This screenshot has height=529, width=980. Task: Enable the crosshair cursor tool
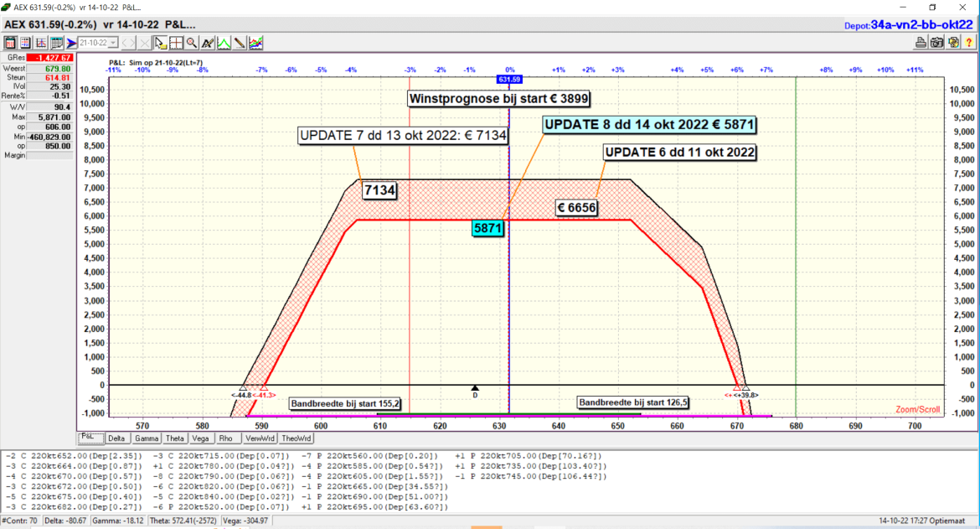176,43
